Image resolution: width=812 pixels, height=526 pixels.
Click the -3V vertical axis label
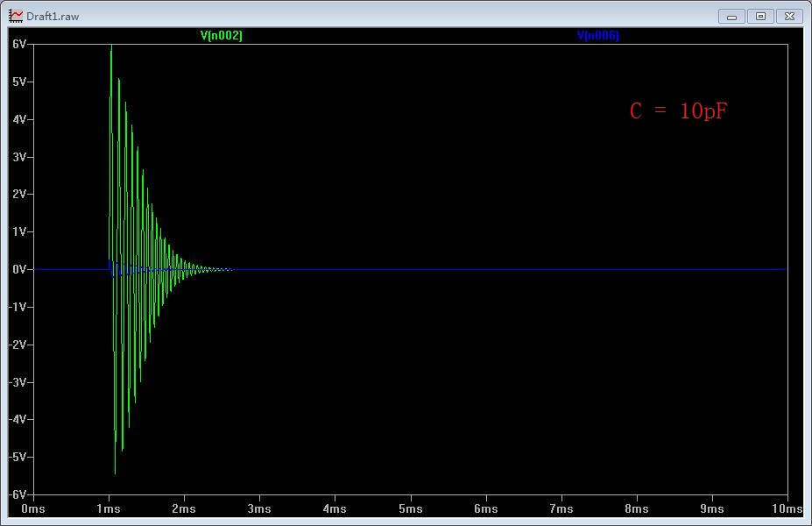click(x=18, y=382)
